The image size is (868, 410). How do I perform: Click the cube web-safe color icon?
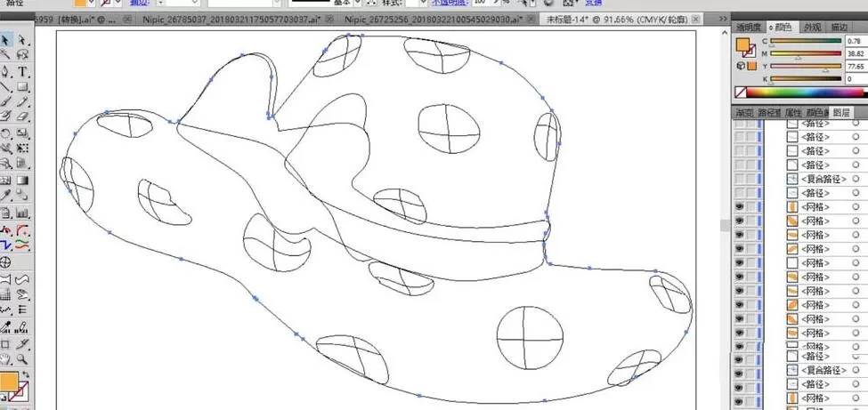pyautogui.click(x=740, y=65)
